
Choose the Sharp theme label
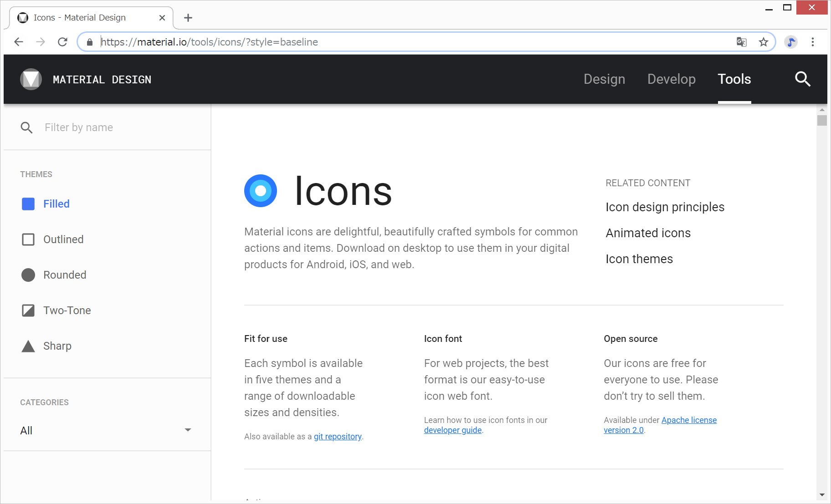coord(57,346)
